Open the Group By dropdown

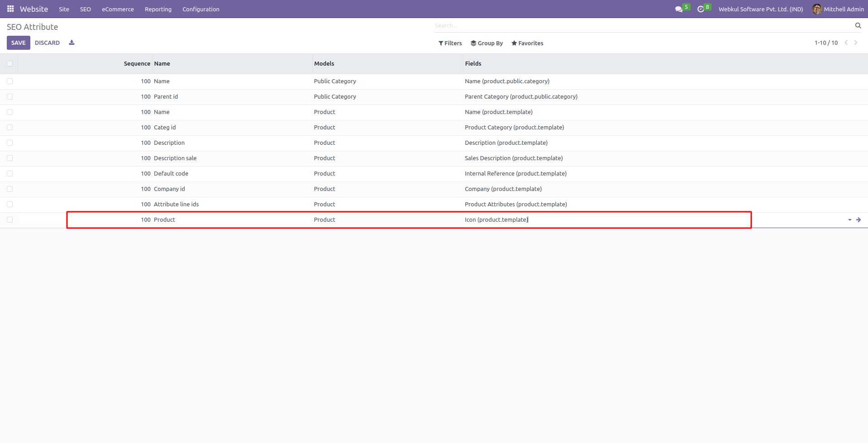486,43
